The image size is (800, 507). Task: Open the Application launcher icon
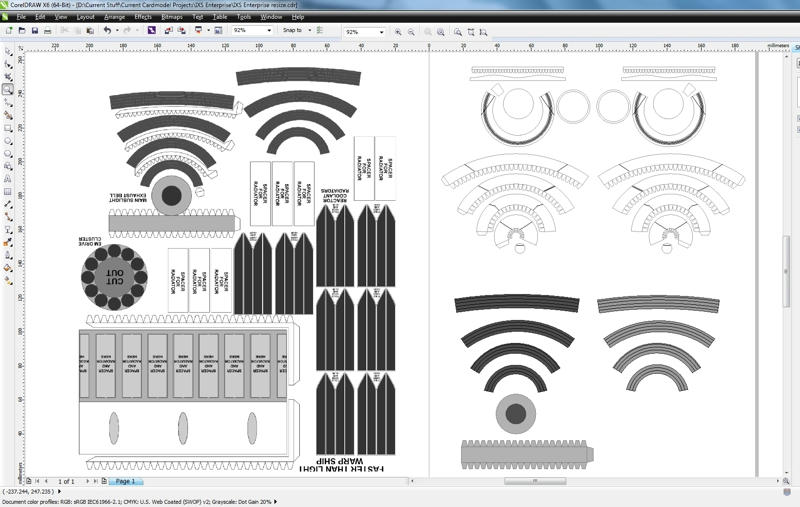198,31
